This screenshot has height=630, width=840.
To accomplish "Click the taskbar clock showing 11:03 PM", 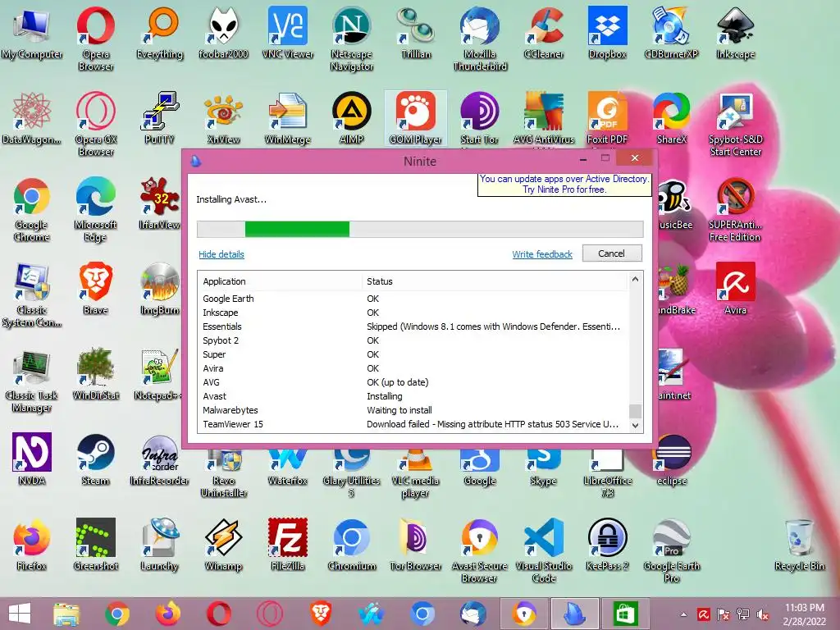I will pyautogui.click(x=805, y=614).
